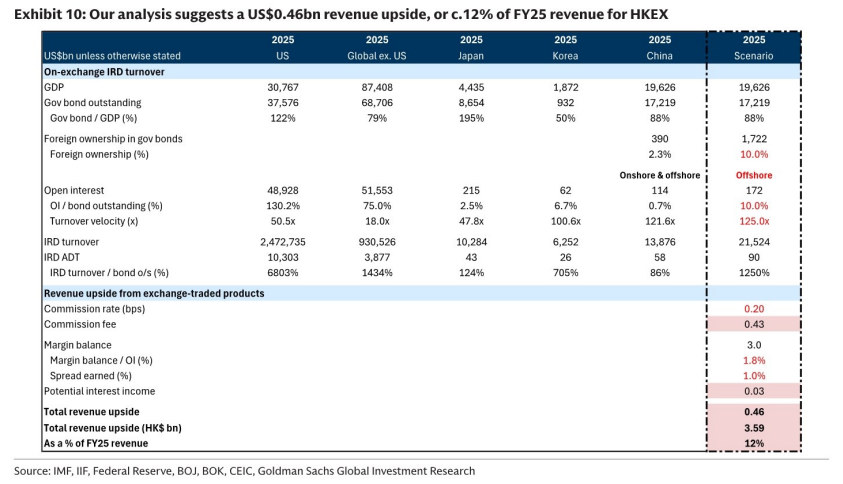Click the US OI / bond outstanding 130.2%
This screenshot has height=484, width=843.
283,206
